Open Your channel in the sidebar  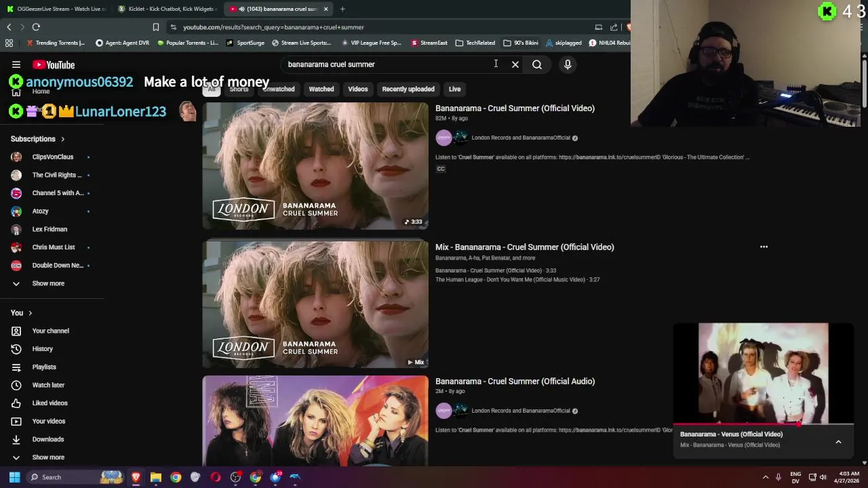pos(50,331)
